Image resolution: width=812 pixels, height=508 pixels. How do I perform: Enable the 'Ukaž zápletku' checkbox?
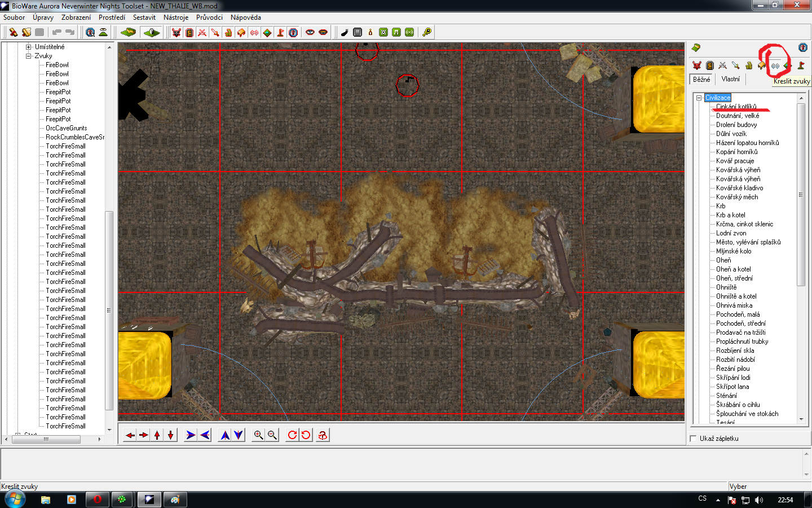click(x=694, y=439)
